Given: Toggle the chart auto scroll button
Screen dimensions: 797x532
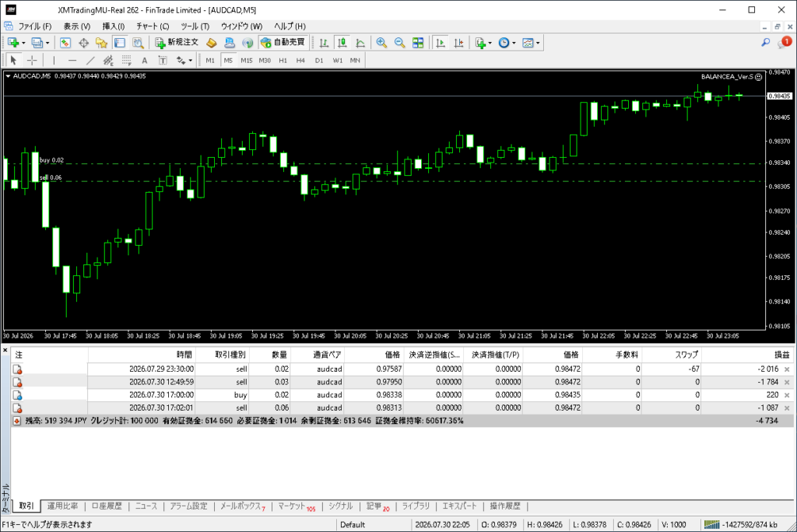Looking at the screenshot, I should (441, 43).
